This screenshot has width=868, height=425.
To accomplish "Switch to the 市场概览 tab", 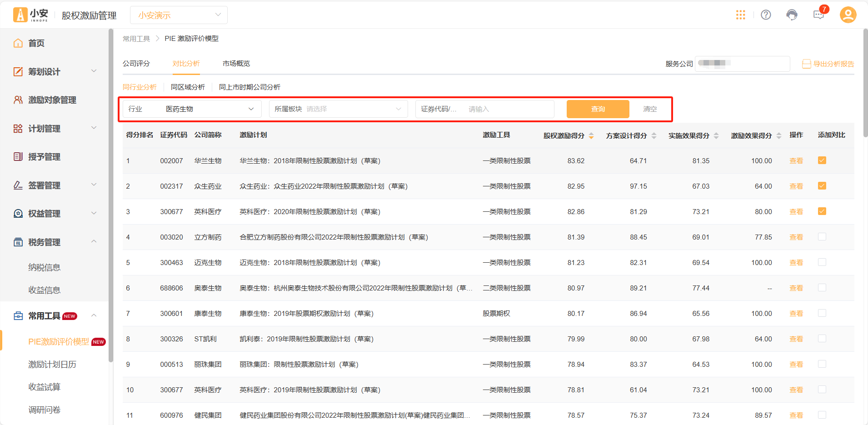I will (236, 64).
